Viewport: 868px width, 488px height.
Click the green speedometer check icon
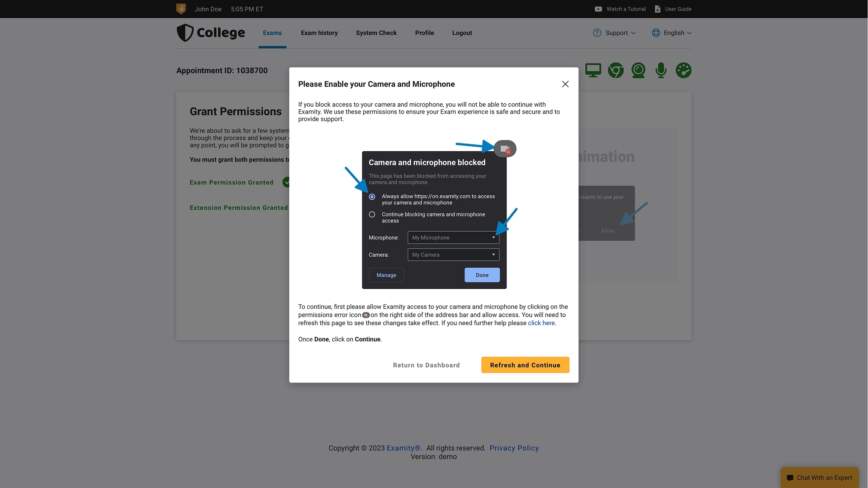tap(683, 70)
